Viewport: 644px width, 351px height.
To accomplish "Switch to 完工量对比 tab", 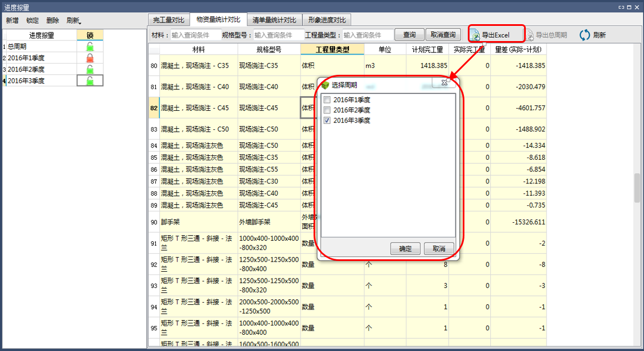I will [169, 20].
